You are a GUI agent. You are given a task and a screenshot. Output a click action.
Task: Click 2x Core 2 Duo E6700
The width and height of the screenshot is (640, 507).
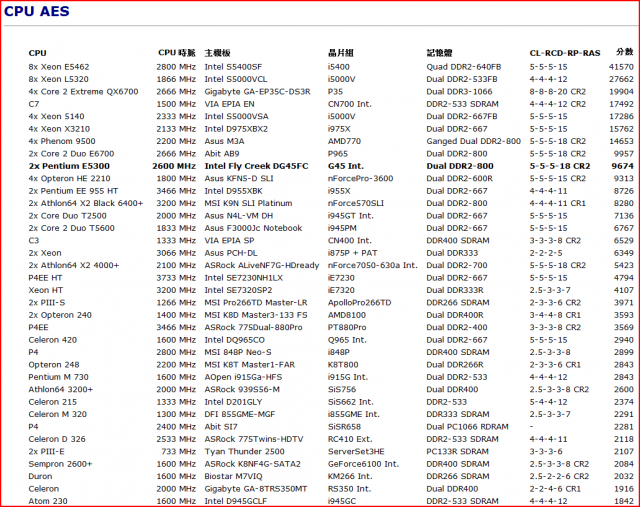click(71, 153)
